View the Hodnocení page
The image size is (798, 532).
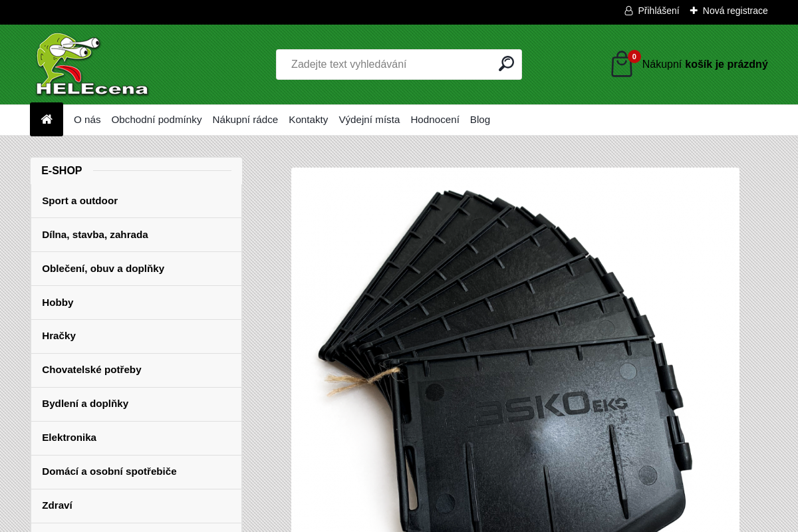tap(434, 120)
